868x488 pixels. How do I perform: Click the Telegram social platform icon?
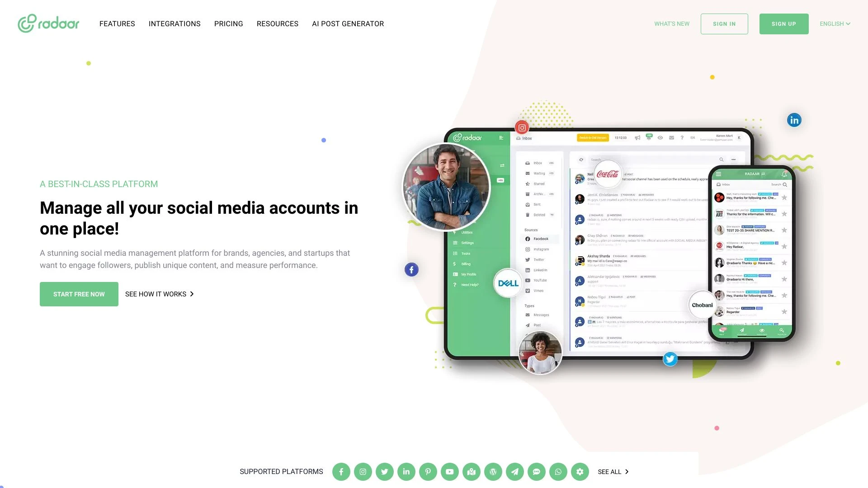point(514,472)
